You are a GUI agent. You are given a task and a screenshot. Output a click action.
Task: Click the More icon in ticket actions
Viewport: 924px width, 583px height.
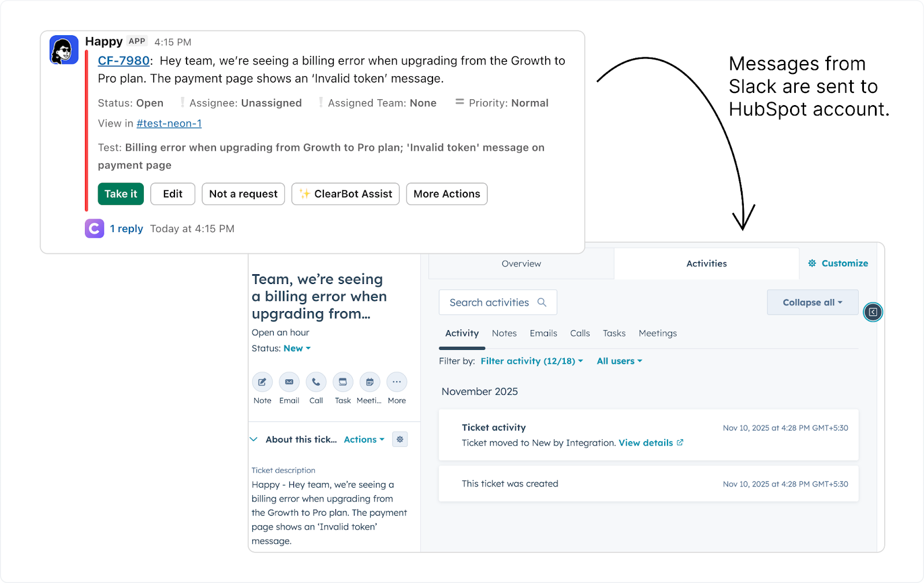pos(397,382)
